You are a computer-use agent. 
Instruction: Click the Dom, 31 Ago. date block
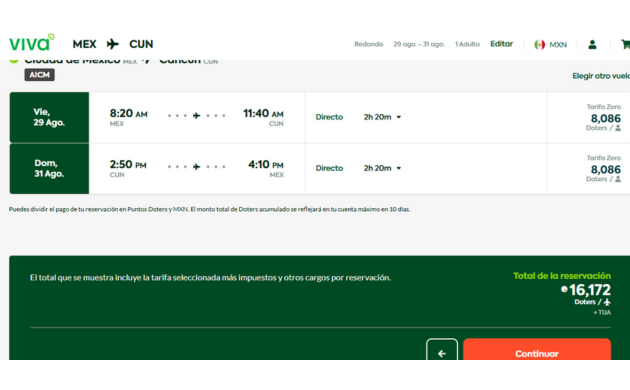pyautogui.click(x=49, y=168)
